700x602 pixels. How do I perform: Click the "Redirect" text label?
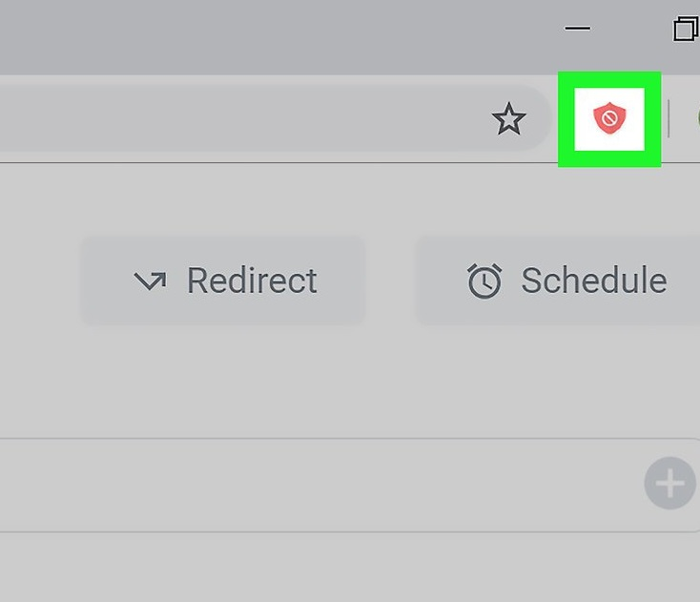(252, 281)
